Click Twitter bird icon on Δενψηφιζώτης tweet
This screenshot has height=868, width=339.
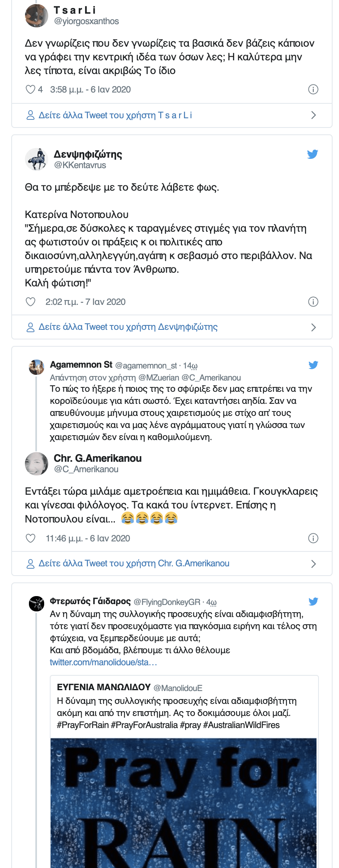click(312, 154)
